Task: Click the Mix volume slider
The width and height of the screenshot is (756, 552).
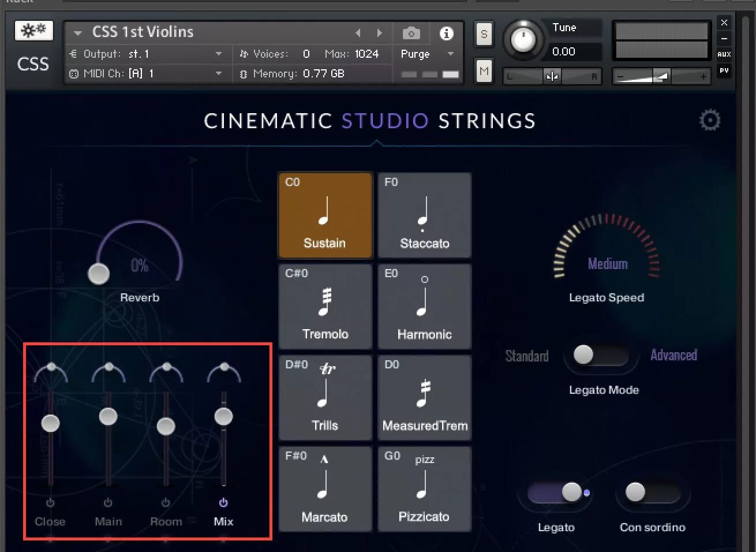Action: [x=223, y=416]
